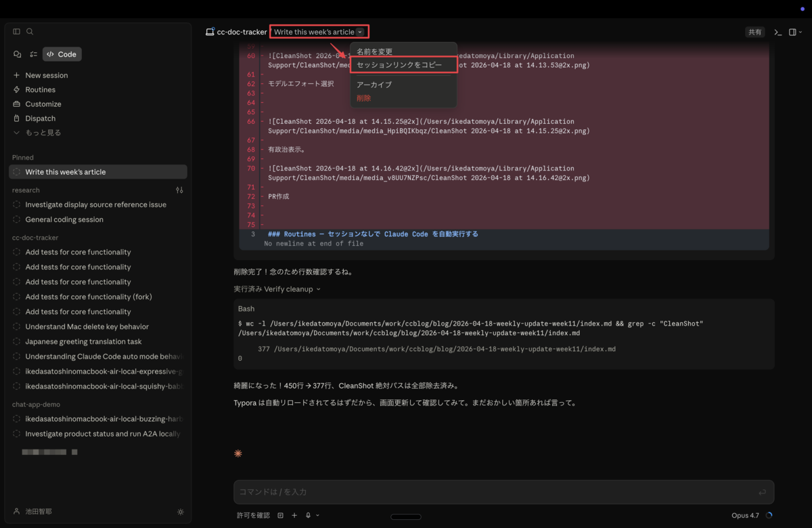Open sidebar search with magnifier icon
Image resolution: width=812 pixels, height=528 pixels.
tap(30, 32)
